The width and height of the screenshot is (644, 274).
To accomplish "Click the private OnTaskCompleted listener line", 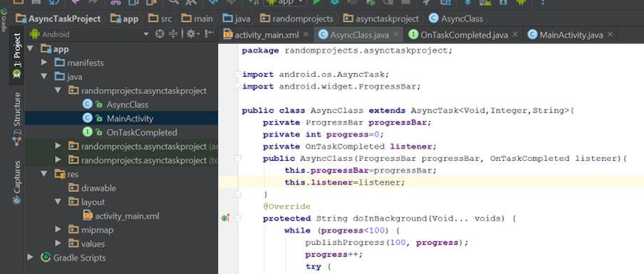I will click(x=350, y=147).
